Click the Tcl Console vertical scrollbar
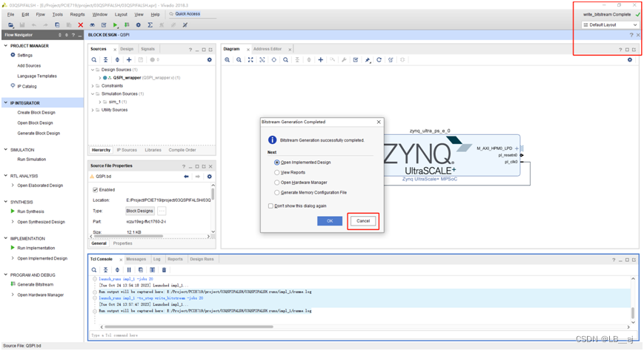This screenshot has height=351, width=644. (632, 312)
